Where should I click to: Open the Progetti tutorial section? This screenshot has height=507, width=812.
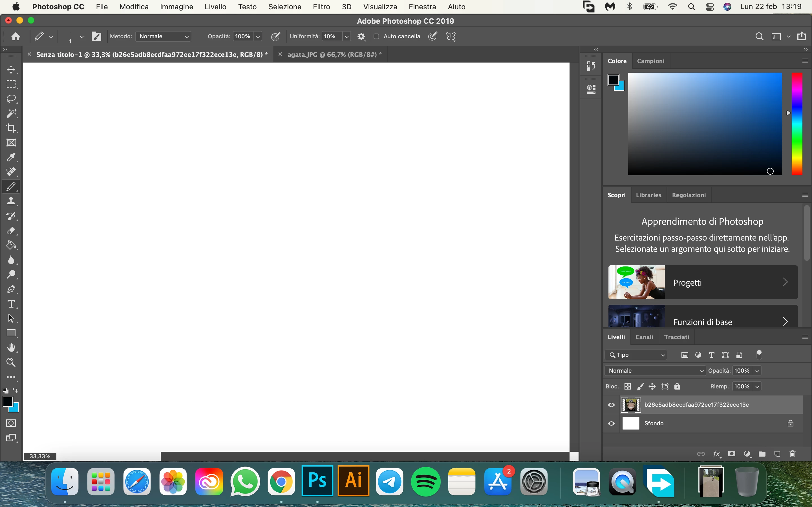[x=703, y=282]
